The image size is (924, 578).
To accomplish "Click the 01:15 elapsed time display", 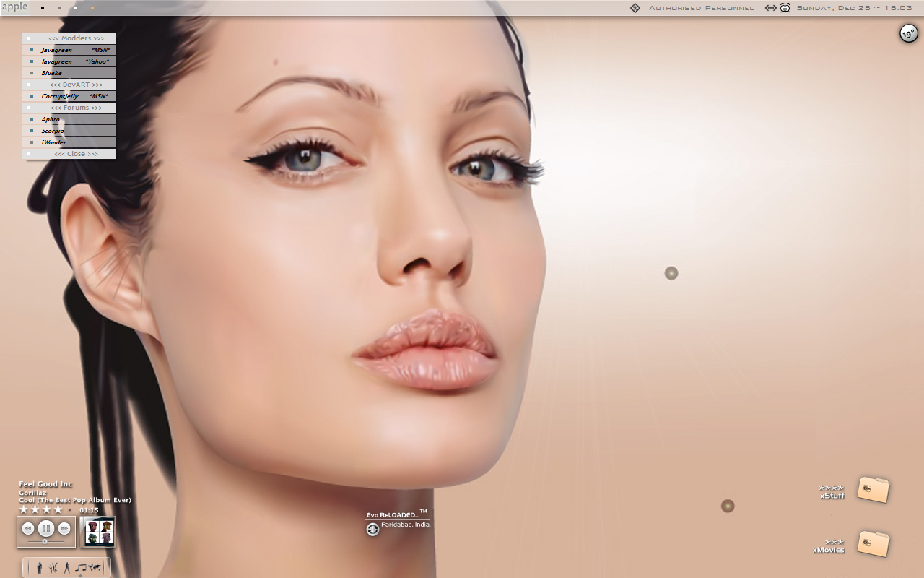I will tap(89, 510).
